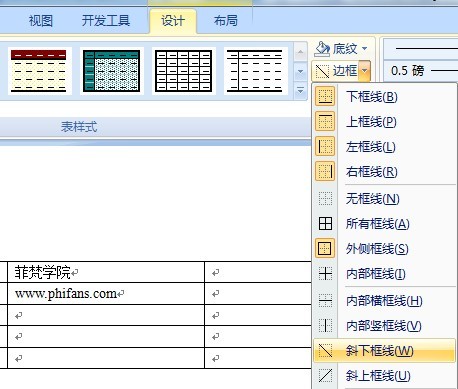This screenshot has width=458, height=389.
Task: Apply the dark red header table style
Action: (39, 71)
